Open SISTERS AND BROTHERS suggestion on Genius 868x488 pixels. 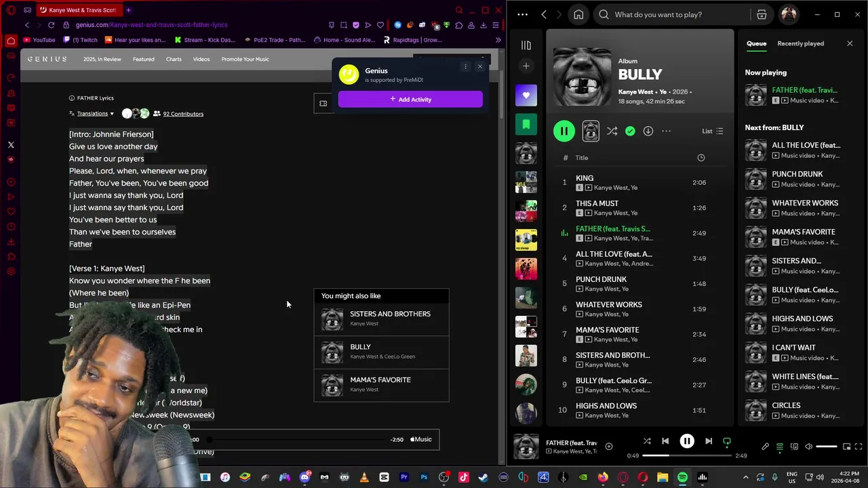coord(381,318)
